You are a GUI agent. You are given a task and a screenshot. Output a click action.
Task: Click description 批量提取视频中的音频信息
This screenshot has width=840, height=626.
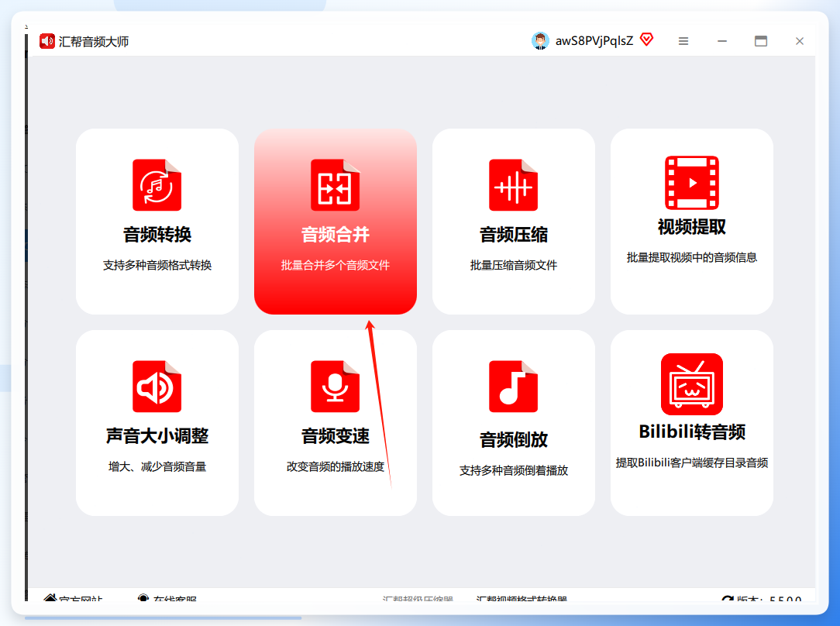pyautogui.click(x=692, y=257)
